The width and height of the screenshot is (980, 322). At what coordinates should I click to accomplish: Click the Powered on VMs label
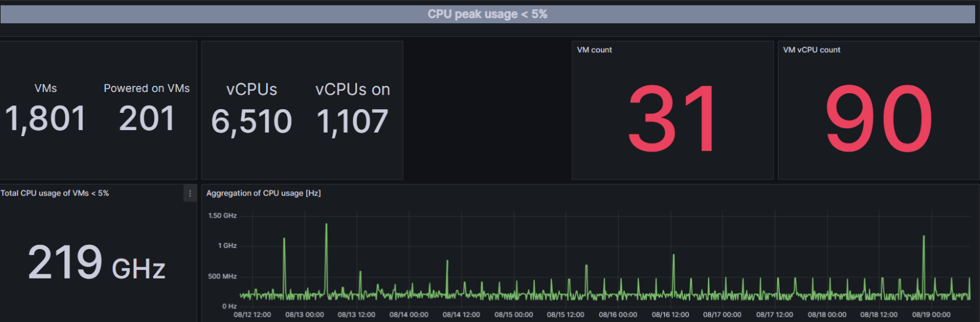coord(147,88)
